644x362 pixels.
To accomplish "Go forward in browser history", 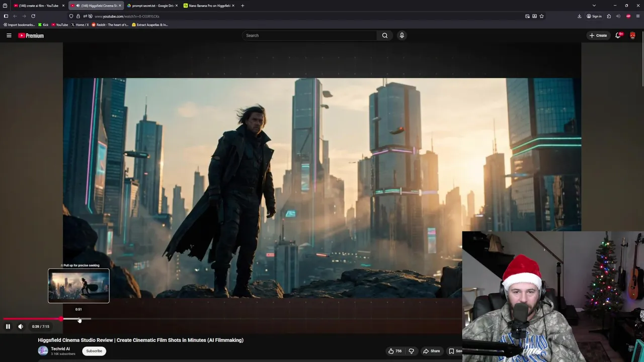I will click(24, 16).
